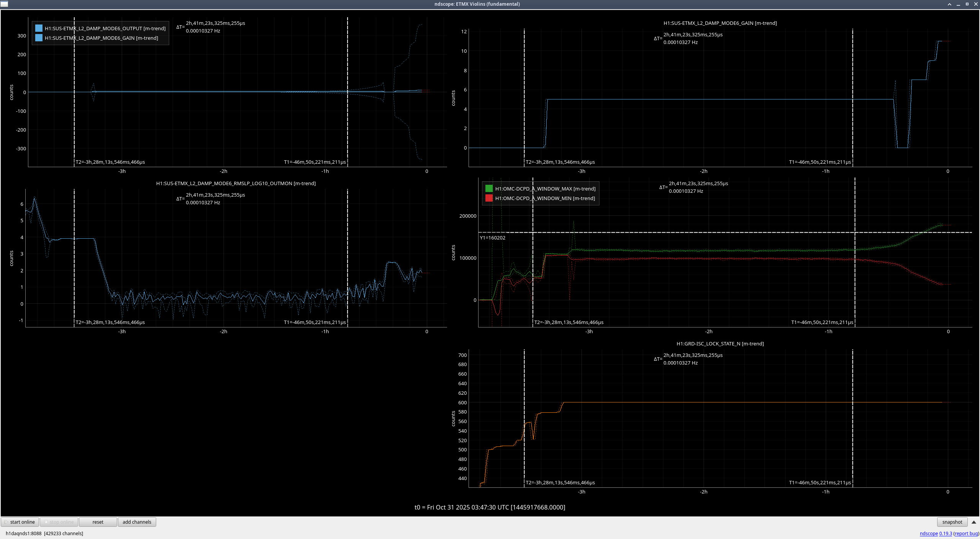Shade window with title bar up-arrow icon
The image size is (980, 539).
pos(949,4)
